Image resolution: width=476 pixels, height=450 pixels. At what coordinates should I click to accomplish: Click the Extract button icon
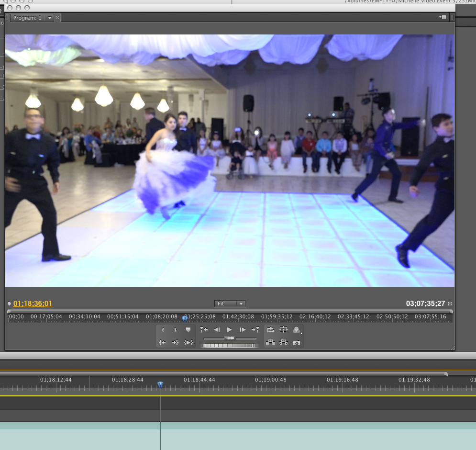point(283,342)
